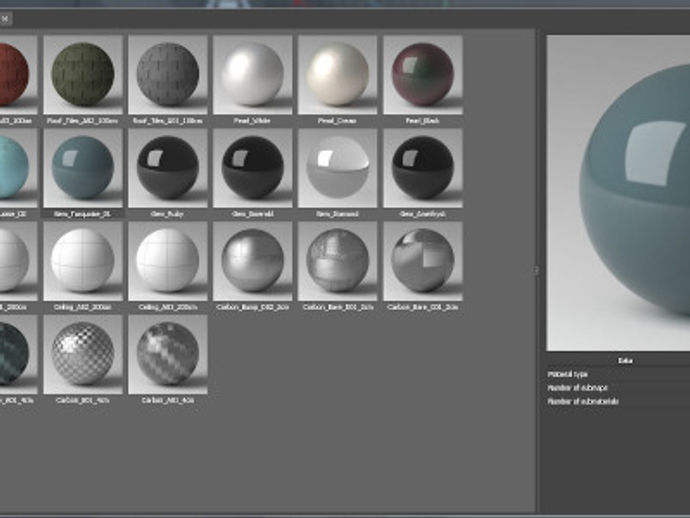Choose the Gem_Emerald material thumbnail
The height and width of the screenshot is (518, 690).
point(253,168)
